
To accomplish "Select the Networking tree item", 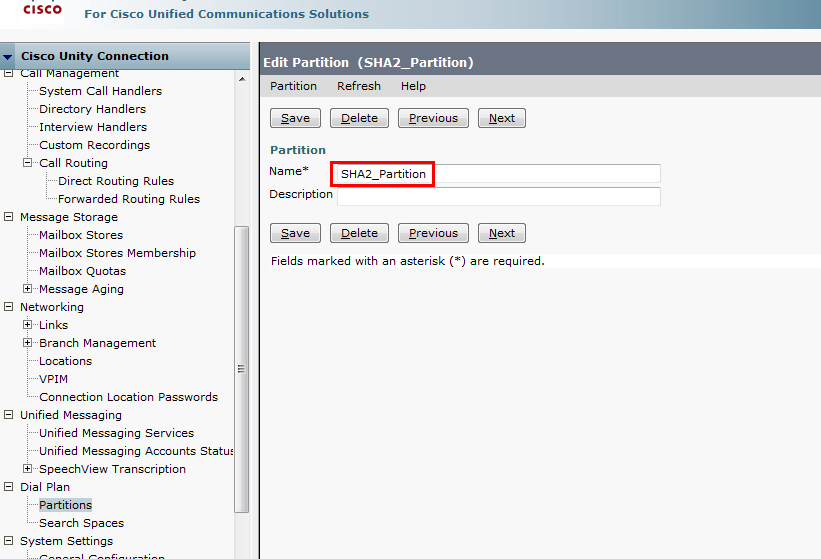I will coord(52,307).
